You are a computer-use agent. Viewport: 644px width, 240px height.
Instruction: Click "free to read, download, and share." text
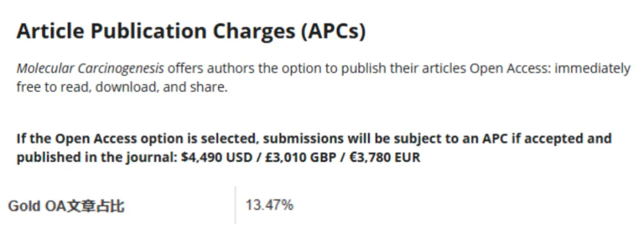(x=122, y=88)
